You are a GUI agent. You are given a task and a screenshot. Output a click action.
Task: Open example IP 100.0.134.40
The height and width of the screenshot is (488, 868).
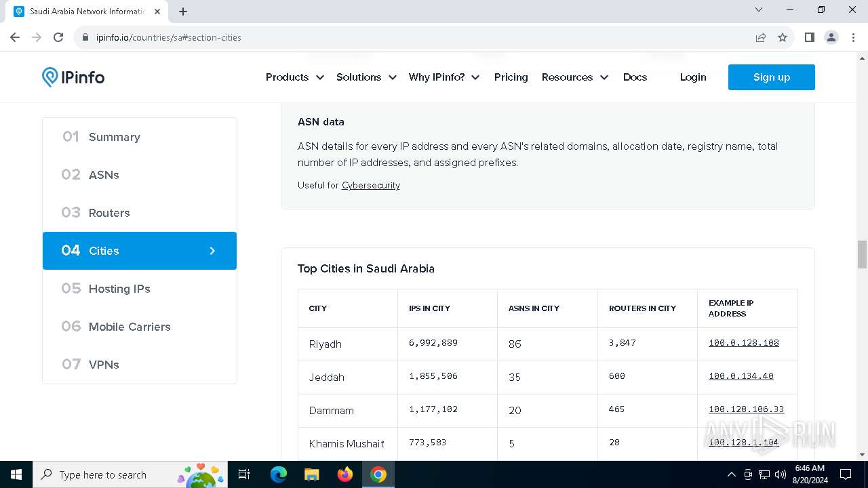[741, 376]
